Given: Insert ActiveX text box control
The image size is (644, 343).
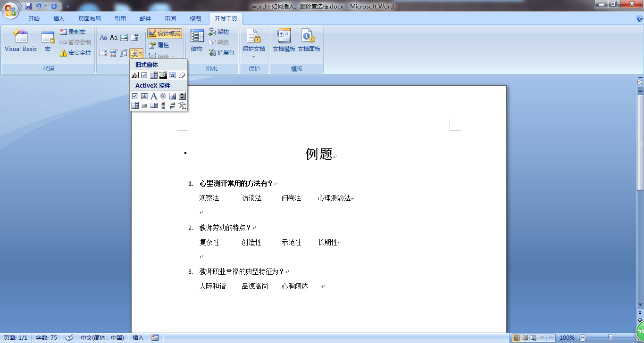Looking at the screenshot, I should click(144, 96).
